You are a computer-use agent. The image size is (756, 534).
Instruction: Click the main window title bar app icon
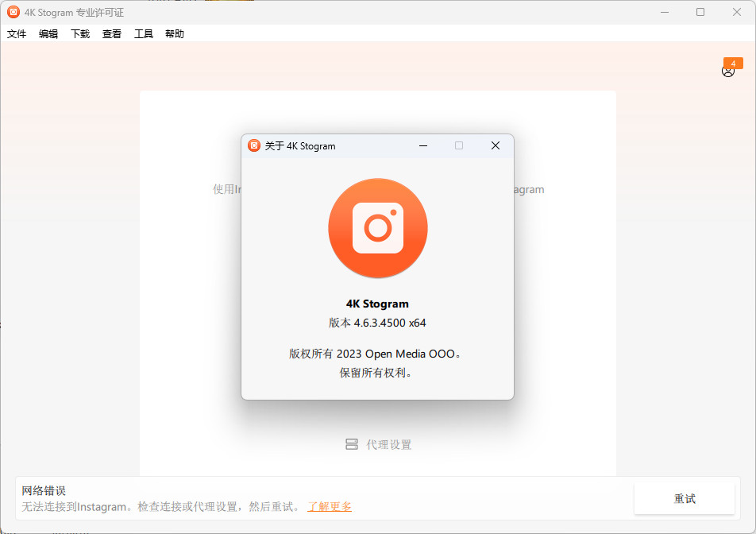13,12
